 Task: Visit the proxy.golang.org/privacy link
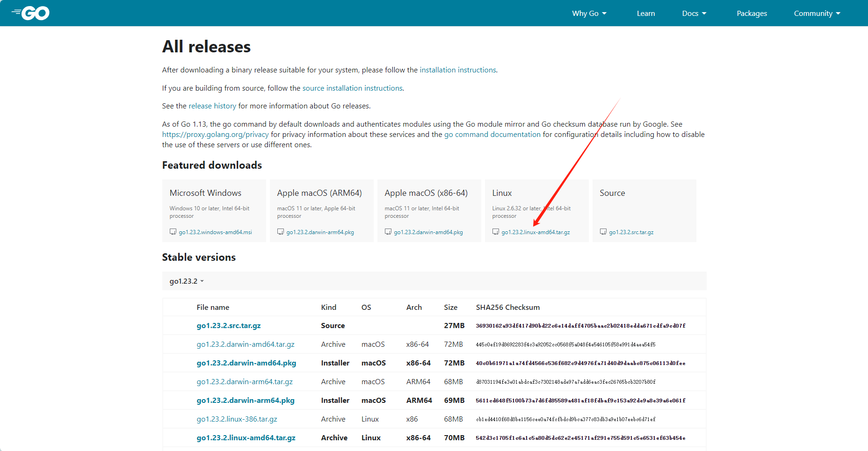215,135
